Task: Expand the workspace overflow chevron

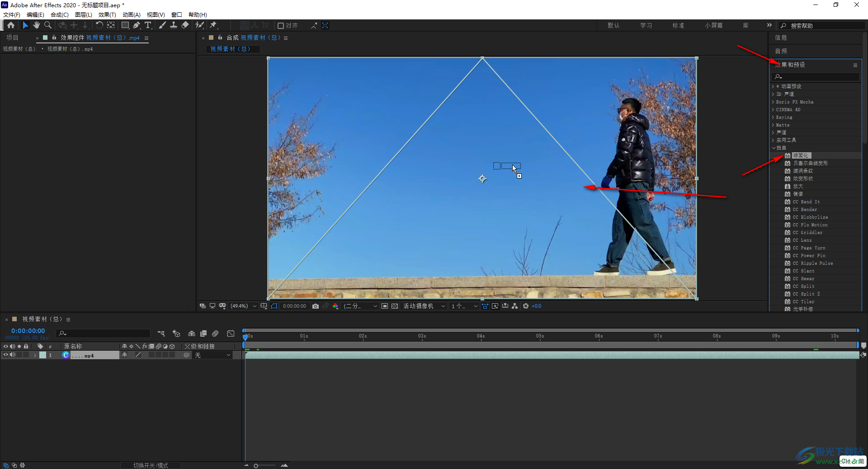Action: (x=769, y=25)
